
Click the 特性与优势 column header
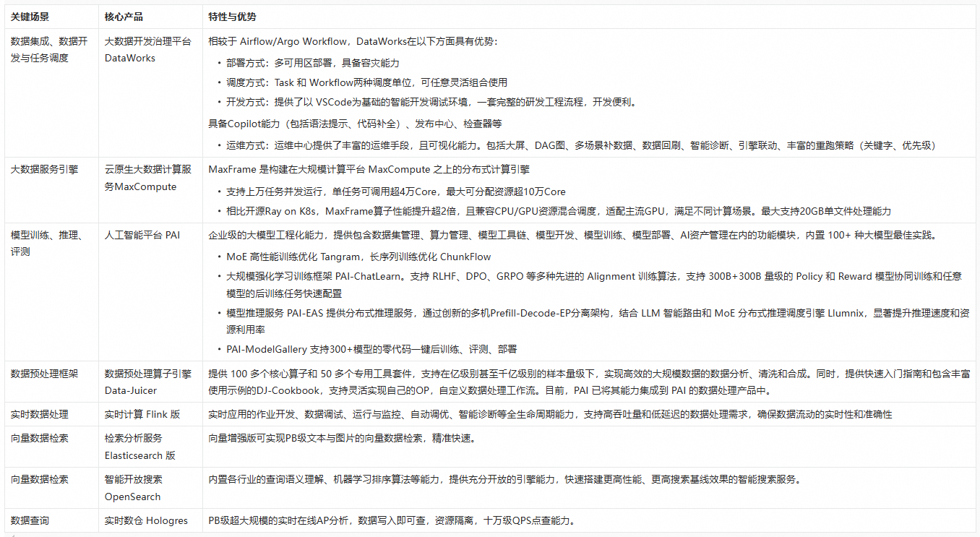pos(232,17)
